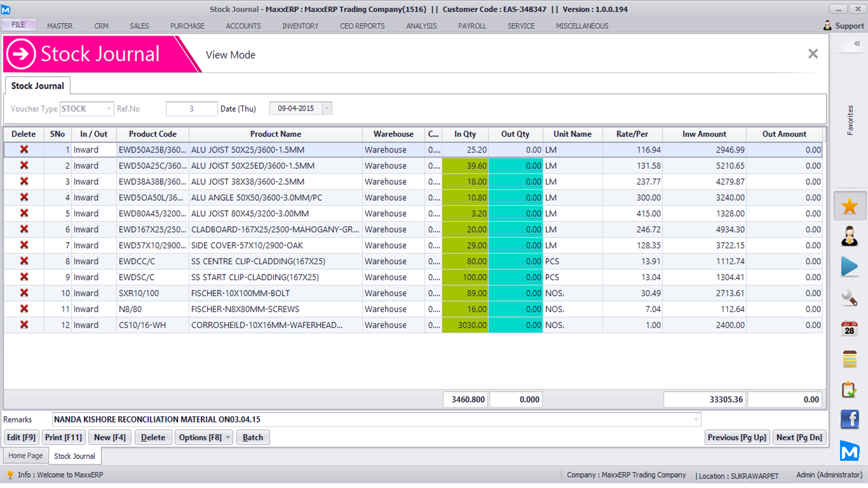Open the wrench tools icon in sidebar
This screenshot has width=868, height=488.
pos(850,297)
